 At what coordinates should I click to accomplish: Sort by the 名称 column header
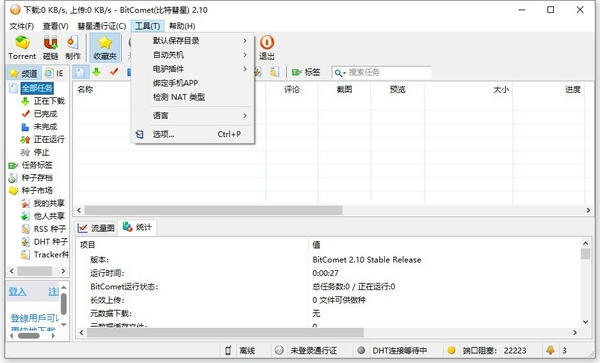85,90
